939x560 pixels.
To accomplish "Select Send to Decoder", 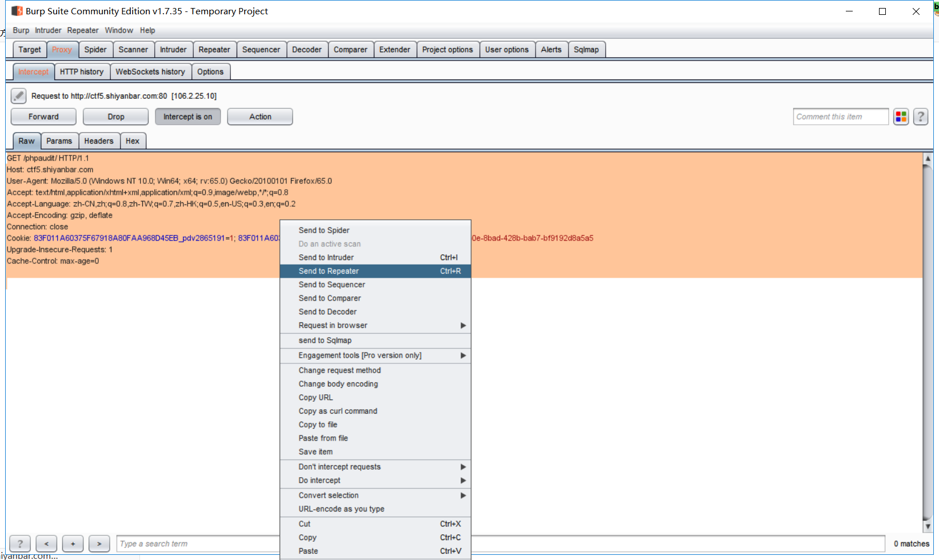I will click(375, 312).
